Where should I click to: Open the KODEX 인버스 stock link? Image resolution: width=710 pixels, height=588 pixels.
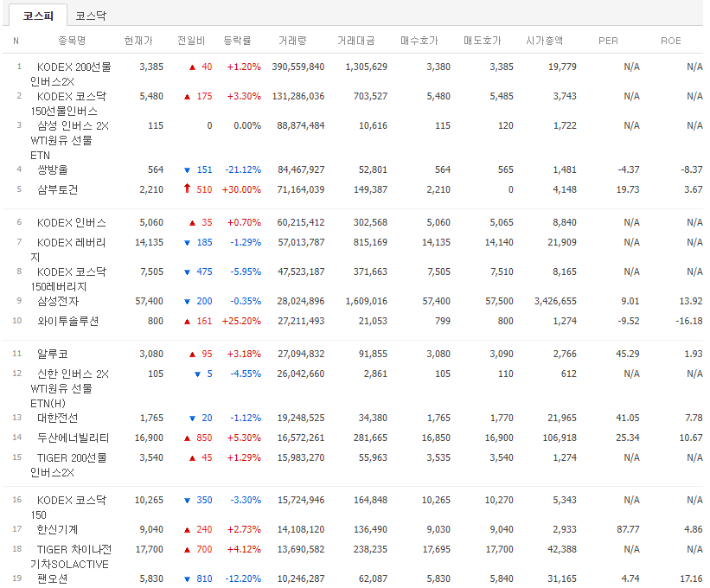(72, 223)
